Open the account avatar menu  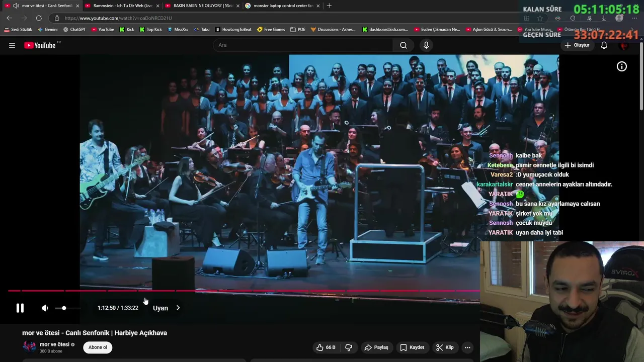pos(624,45)
